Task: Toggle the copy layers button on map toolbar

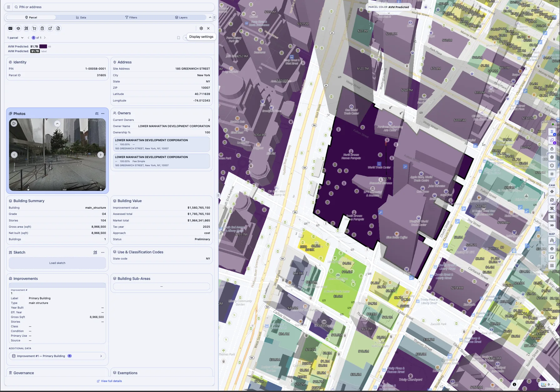Action: click(x=552, y=140)
